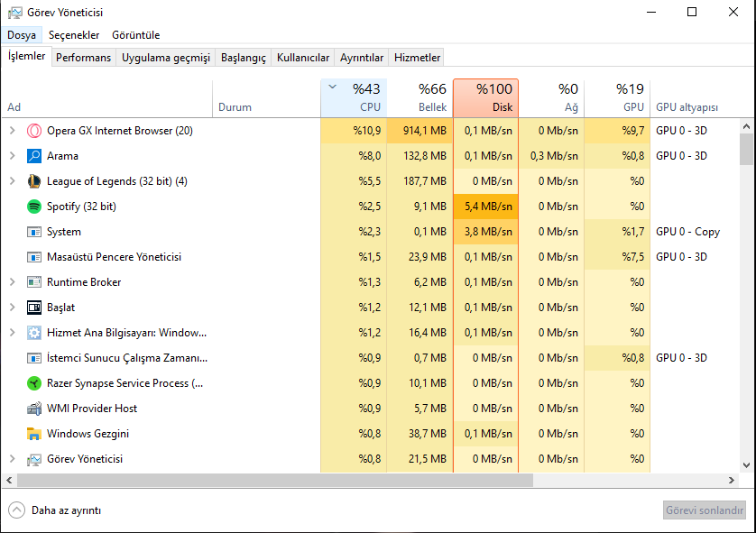Expand the Başlat process group

13,308
